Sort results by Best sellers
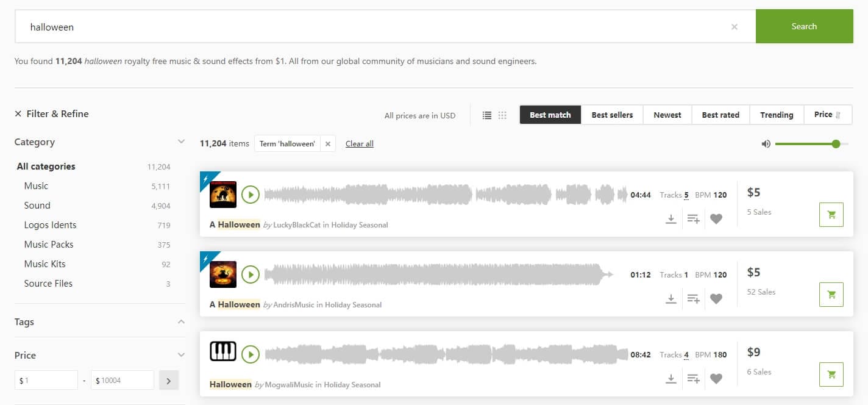The width and height of the screenshot is (868, 405). click(612, 115)
